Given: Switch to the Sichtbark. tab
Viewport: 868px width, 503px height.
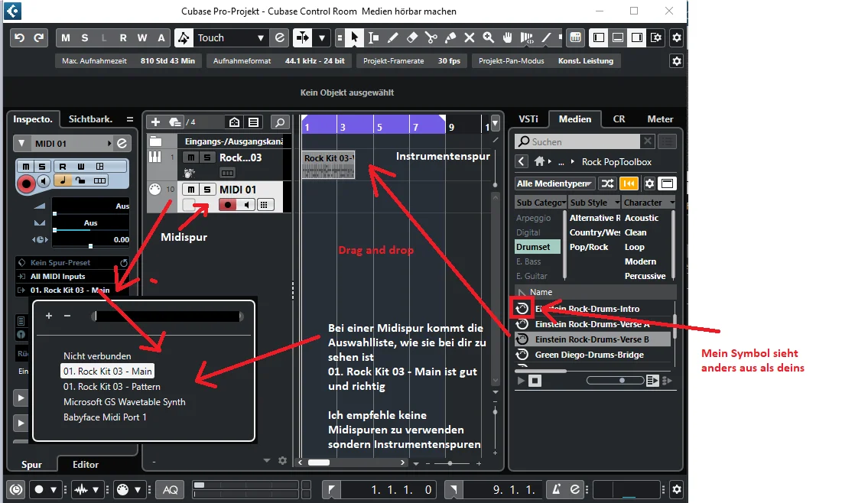Looking at the screenshot, I should [x=90, y=119].
